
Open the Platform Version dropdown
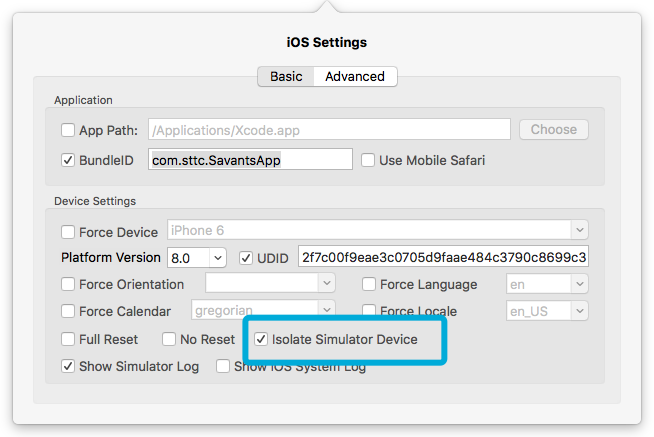click(x=197, y=258)
